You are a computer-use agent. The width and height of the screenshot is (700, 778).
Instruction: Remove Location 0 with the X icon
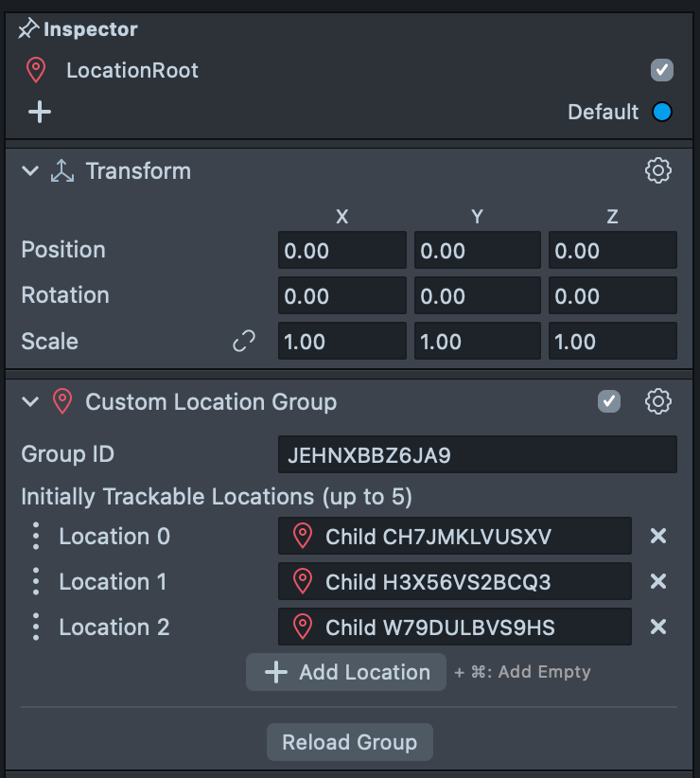658,537
